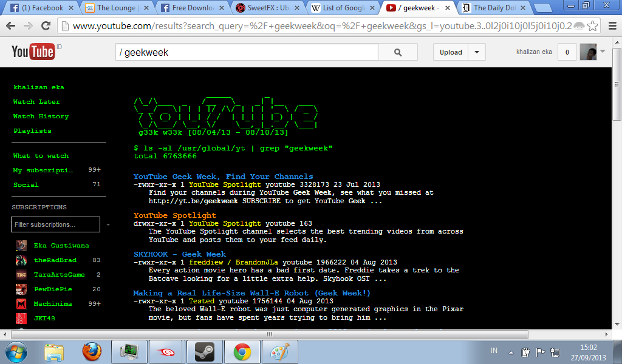The width and height of the screenshot is (622, 364).
Task: Open Windows Explorer from taskbar
Action: [x=54, y=352]
